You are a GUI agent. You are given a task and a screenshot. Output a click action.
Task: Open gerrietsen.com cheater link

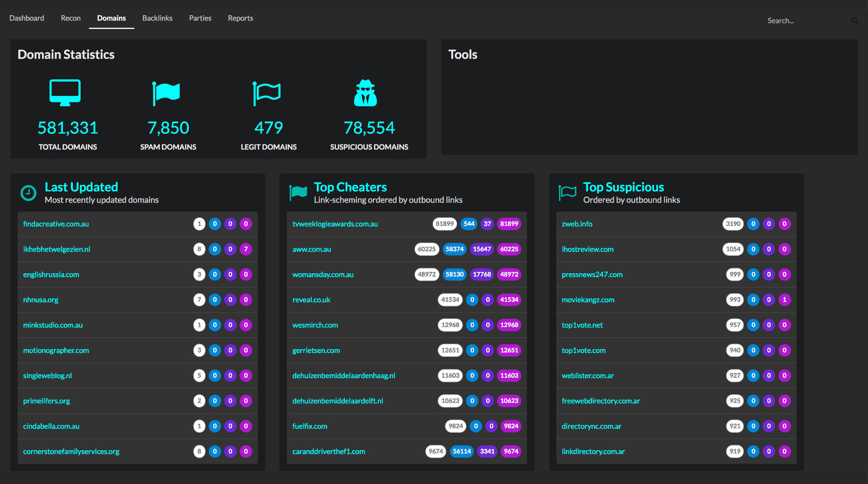tap(316, 350)
